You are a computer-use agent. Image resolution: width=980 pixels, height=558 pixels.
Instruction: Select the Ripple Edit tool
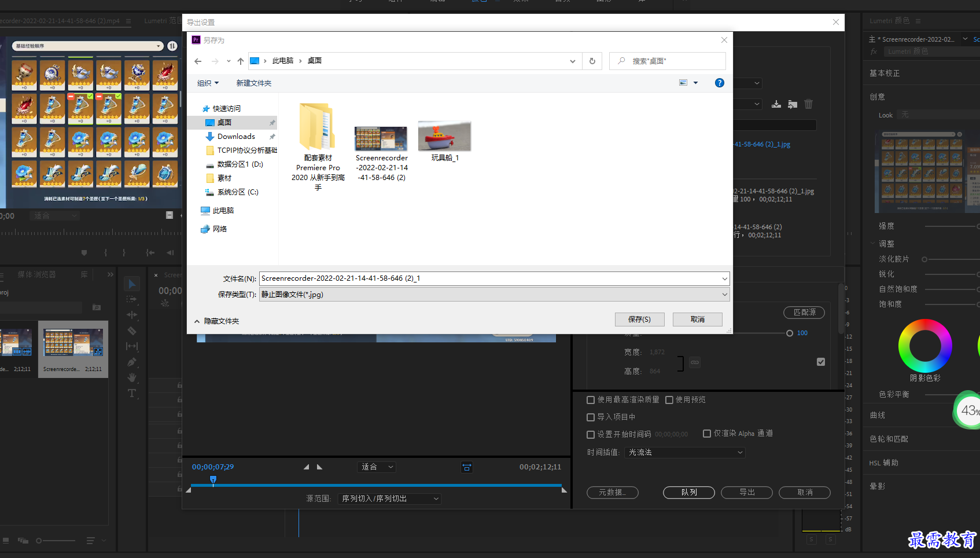tap(132, 315)
